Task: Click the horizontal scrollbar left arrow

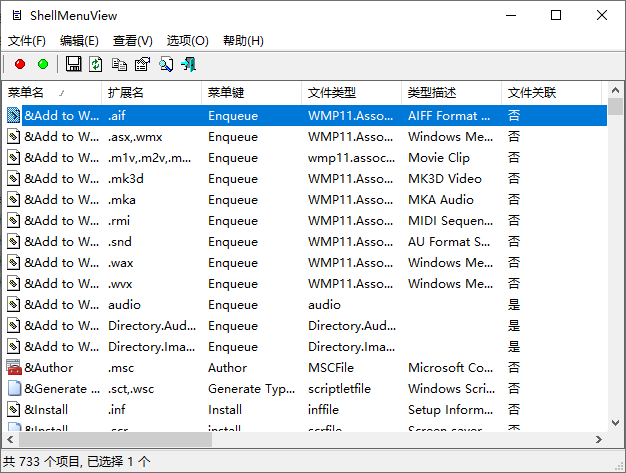Action: click(10, 439)
